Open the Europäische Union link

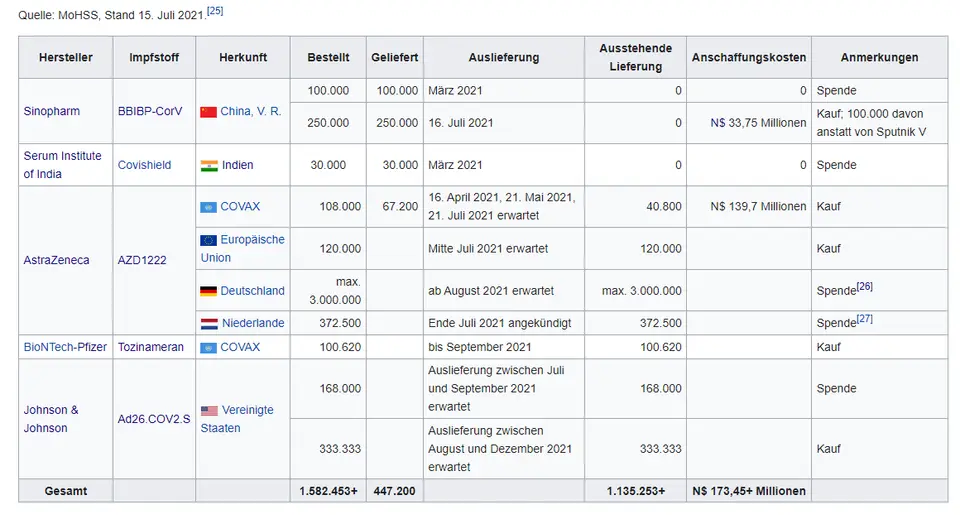[x=242, y=249]
